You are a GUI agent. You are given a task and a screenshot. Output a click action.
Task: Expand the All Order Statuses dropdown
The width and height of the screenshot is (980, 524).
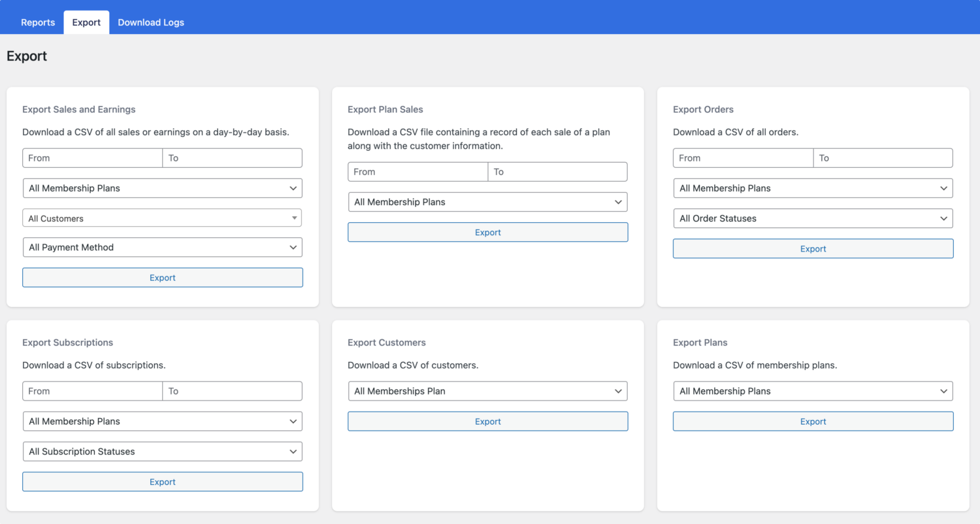[813, 218]
